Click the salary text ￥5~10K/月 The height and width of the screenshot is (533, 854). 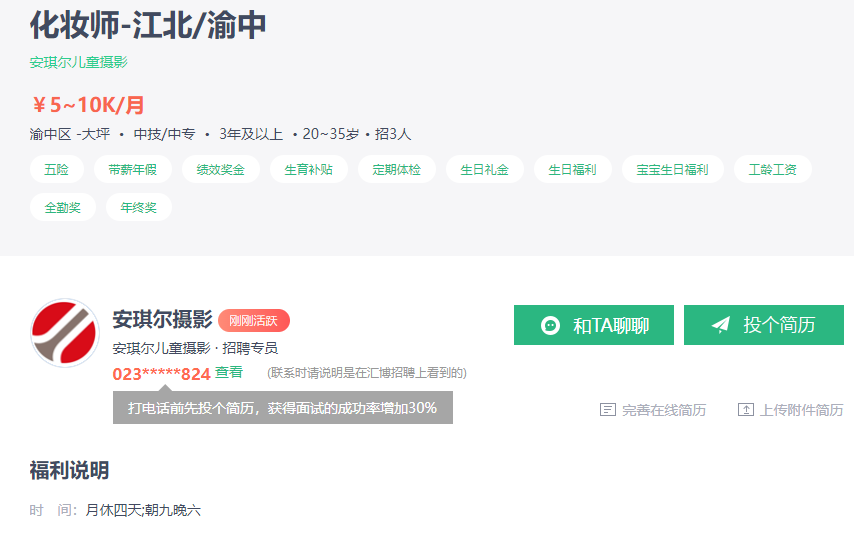click(88, 105)
